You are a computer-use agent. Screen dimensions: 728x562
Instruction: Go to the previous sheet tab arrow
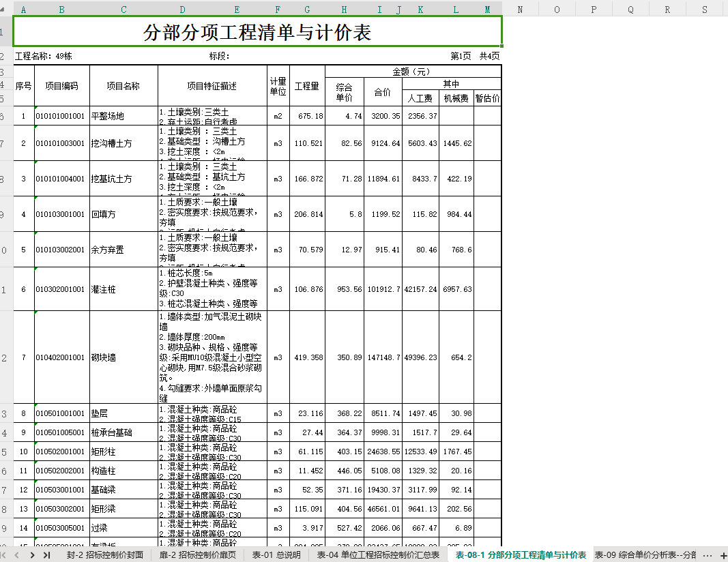coord(17,555)
